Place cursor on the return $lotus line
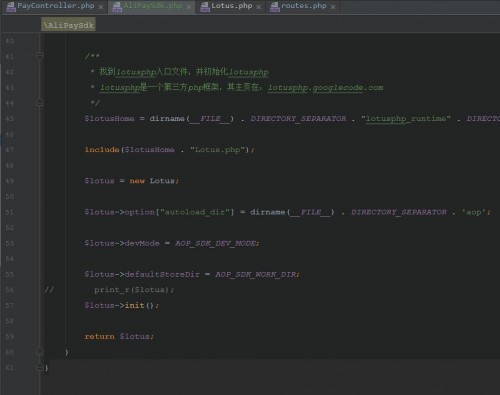Screen dimensions: 500x395 tap(119, 336)
